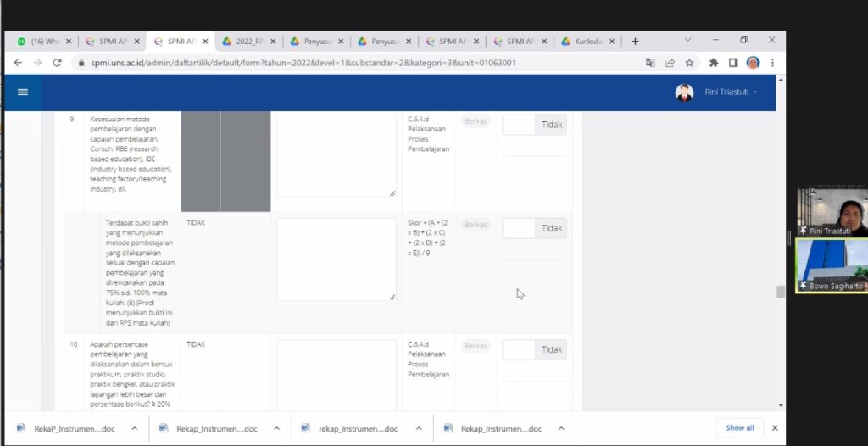Viewport: 868px width, 446px height.
Task: Bookmark this page with the star icon
Action: [690, 63]
